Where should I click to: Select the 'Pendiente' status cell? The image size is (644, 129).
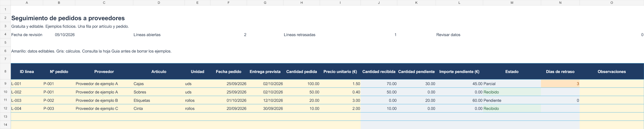[x=512, y=100]
